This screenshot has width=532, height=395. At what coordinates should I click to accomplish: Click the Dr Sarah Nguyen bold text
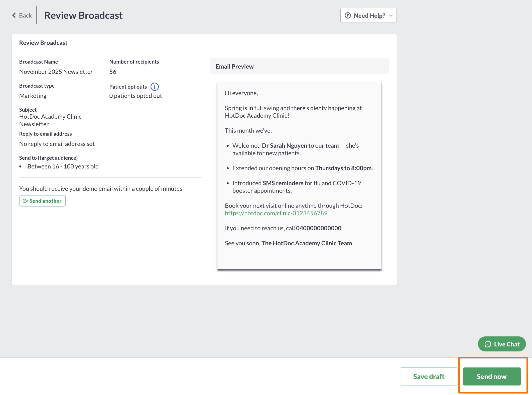pos(285,146)
